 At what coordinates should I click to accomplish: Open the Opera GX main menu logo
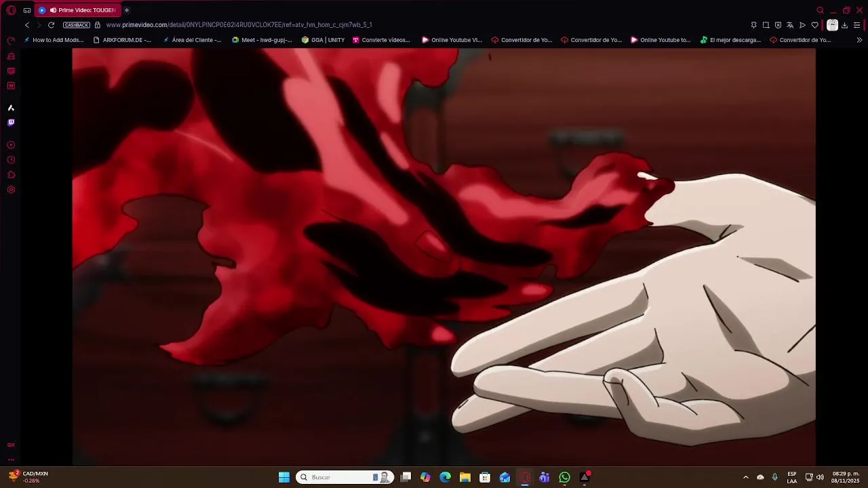pyautogui.click(x=11, y=10)
